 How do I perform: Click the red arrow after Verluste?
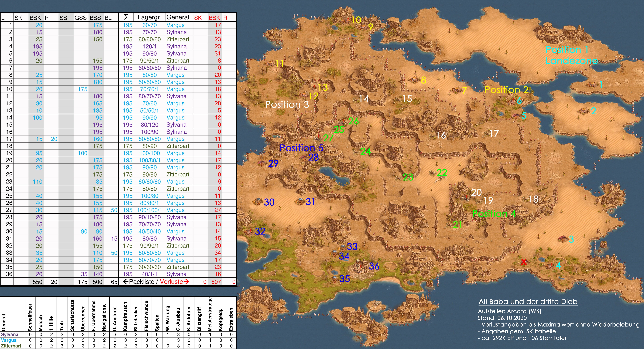(x=186, y=282)
